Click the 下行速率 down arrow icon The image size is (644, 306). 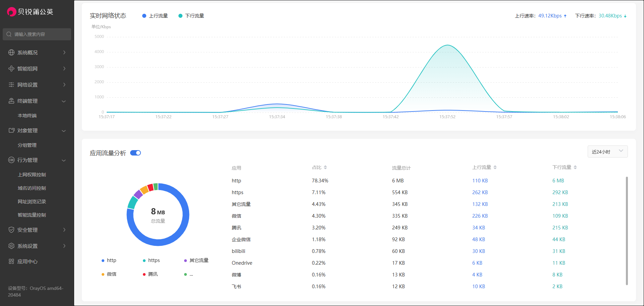click(625, 16)
